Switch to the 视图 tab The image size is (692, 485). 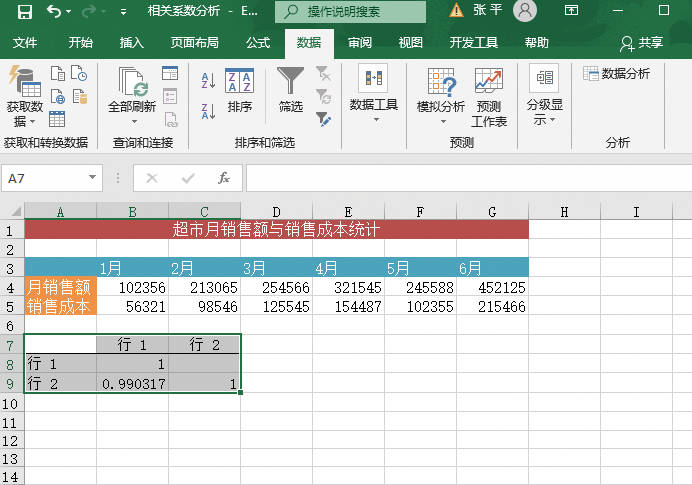coord(410,43)
